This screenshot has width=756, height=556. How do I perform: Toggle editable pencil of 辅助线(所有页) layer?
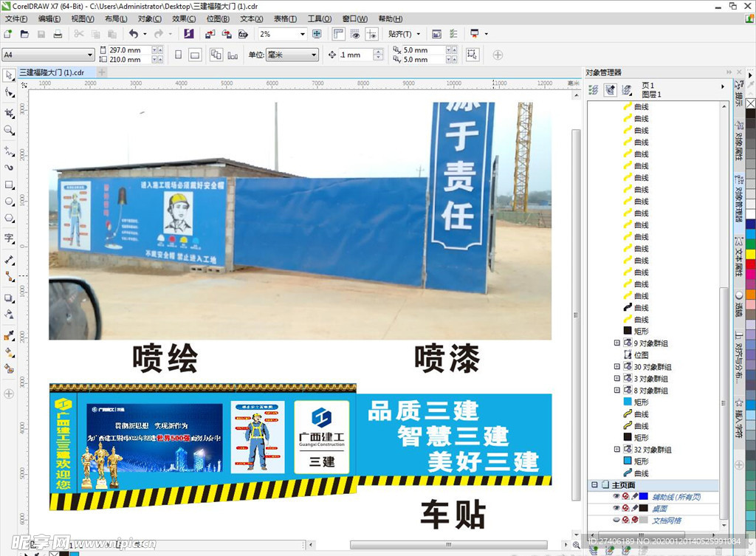coord(634,496)
